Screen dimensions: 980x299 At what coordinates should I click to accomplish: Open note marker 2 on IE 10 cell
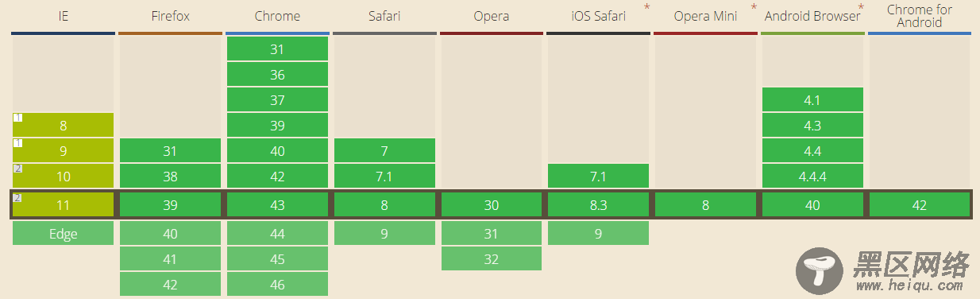(x=17, y=169)
